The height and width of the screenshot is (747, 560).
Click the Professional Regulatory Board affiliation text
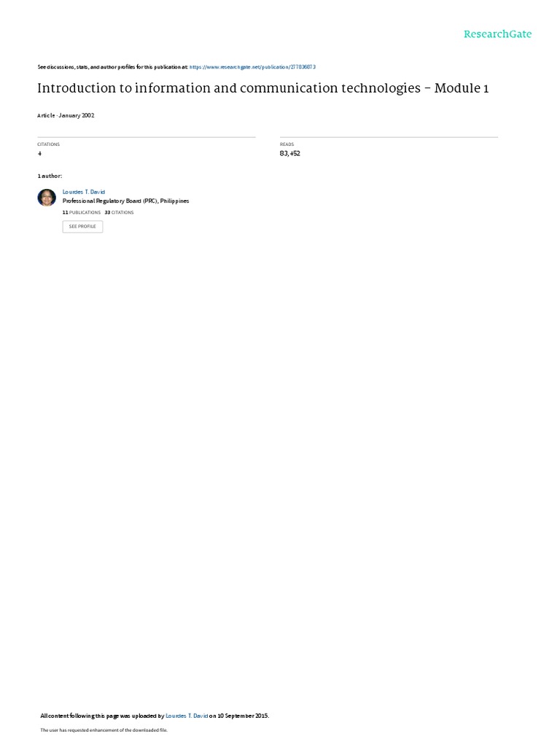click(x=125, y=201)
